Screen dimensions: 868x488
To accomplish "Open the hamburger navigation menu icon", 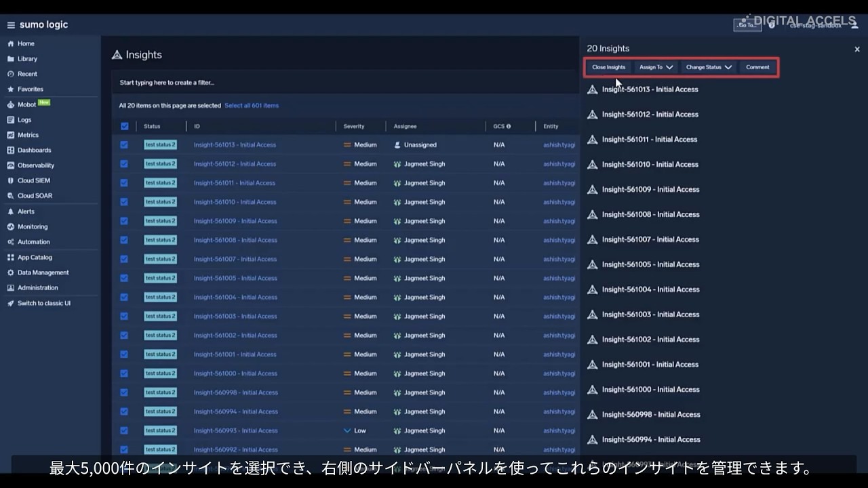I will coord(11,25).
